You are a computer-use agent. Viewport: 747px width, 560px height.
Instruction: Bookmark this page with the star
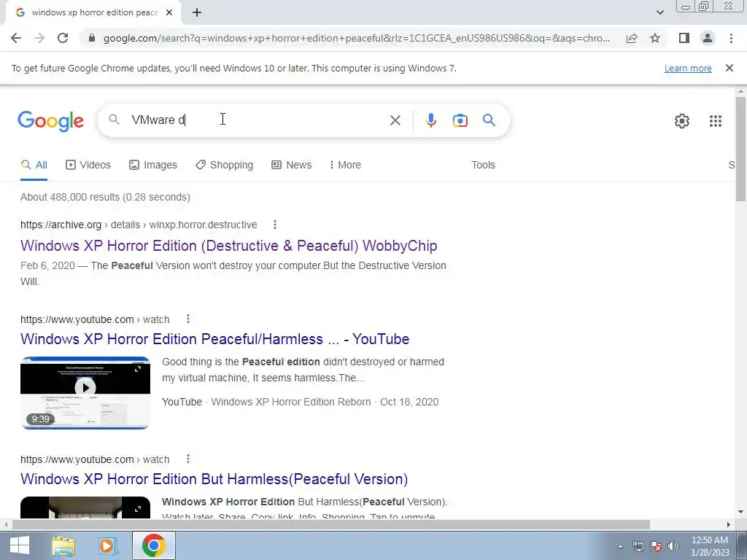point(655,38)
